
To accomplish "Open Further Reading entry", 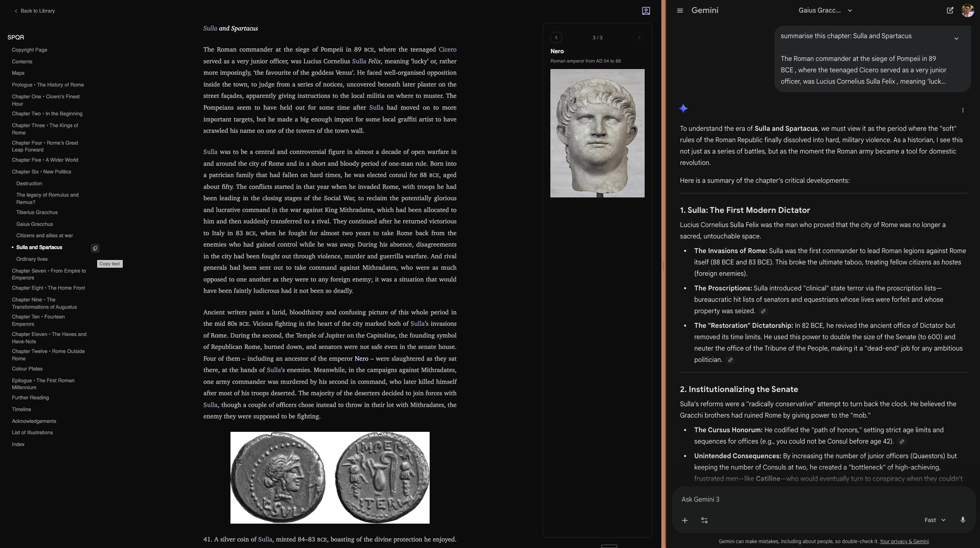I will tap(30, 398).
